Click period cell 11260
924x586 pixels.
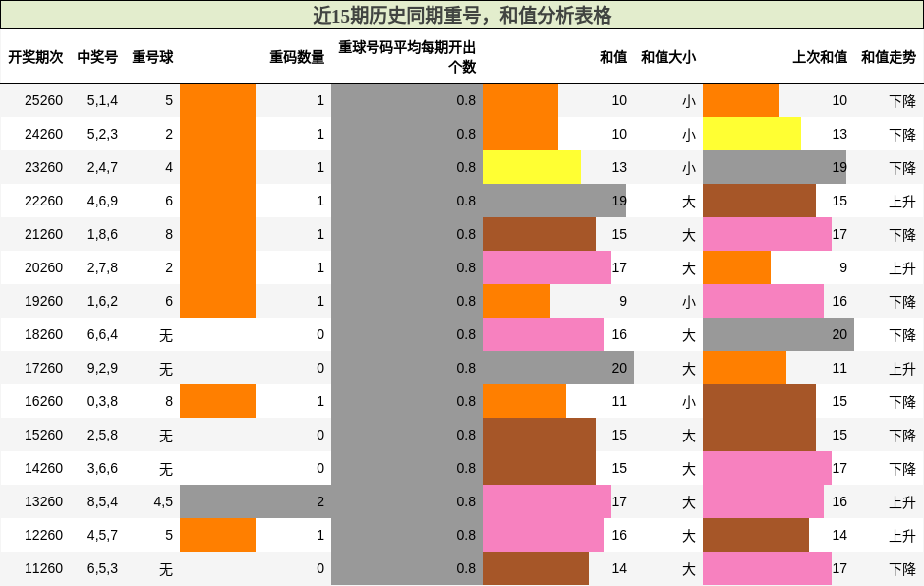43,568
